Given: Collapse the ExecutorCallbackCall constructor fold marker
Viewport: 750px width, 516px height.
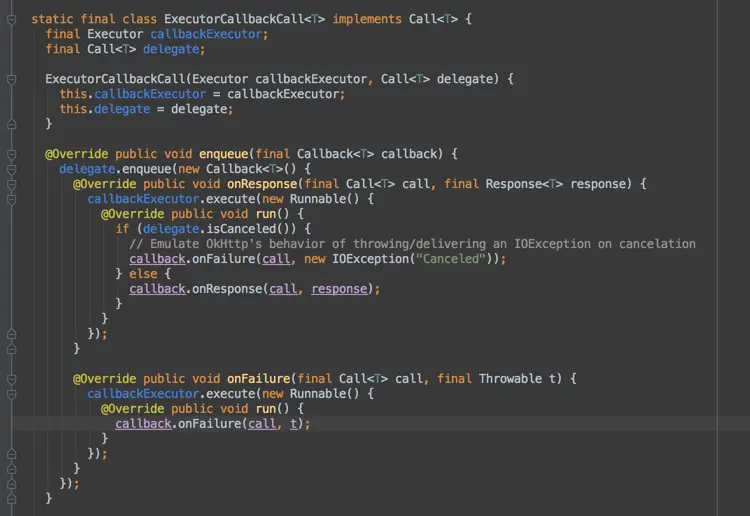Looking at the screenshot, I should [11, 79].
